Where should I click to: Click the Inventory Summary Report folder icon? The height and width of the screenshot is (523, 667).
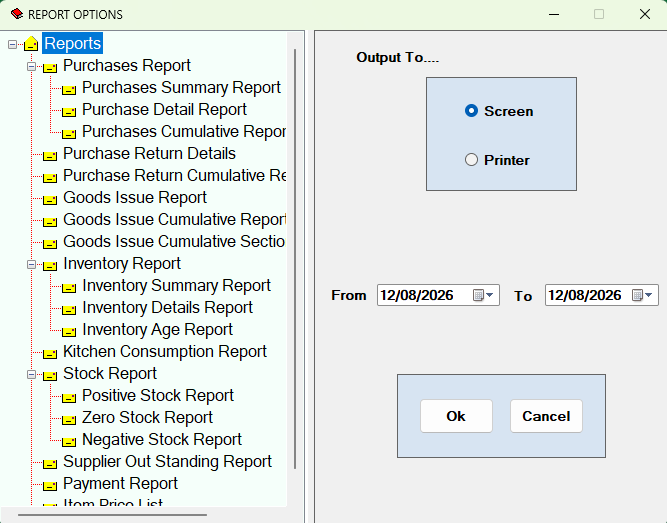[x=69, y=288]
